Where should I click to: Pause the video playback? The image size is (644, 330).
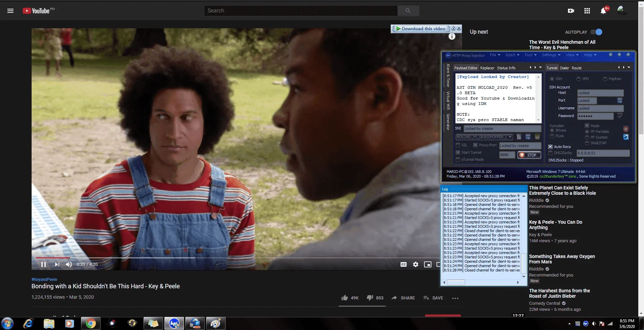pyautogui.click(x=43, y=264)
